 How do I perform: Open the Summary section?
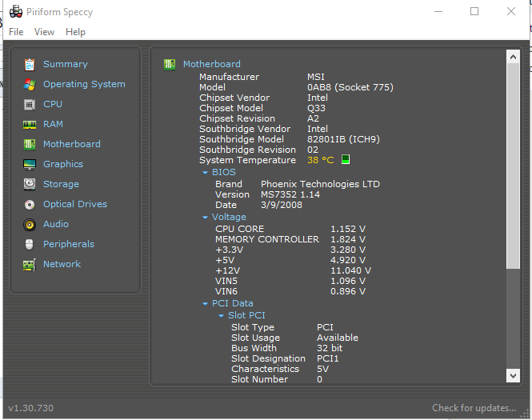click(66, 64)
